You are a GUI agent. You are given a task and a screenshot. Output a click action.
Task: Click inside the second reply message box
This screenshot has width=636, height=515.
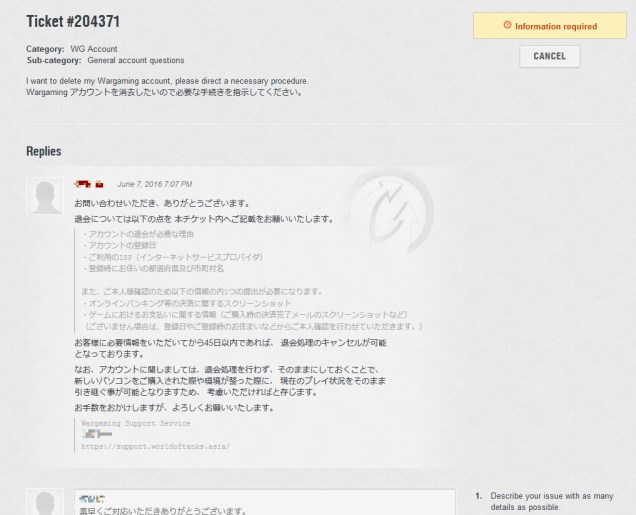[260, 505]
